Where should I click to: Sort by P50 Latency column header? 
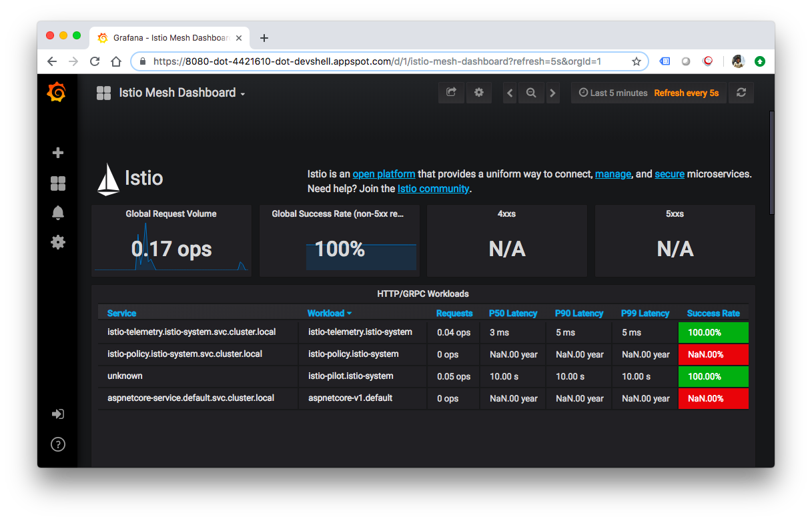(x=513, y=314)
